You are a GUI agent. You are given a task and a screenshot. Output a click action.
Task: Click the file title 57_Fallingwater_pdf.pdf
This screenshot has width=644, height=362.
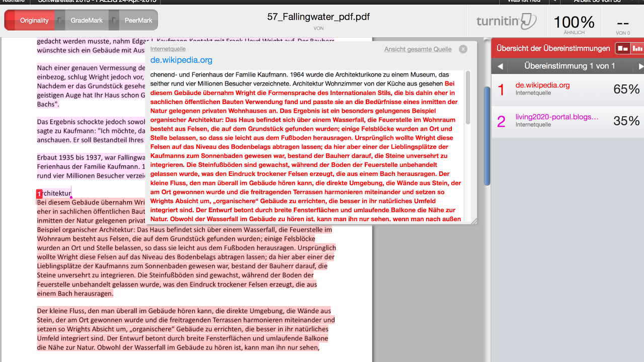click(x=318, y=17)
